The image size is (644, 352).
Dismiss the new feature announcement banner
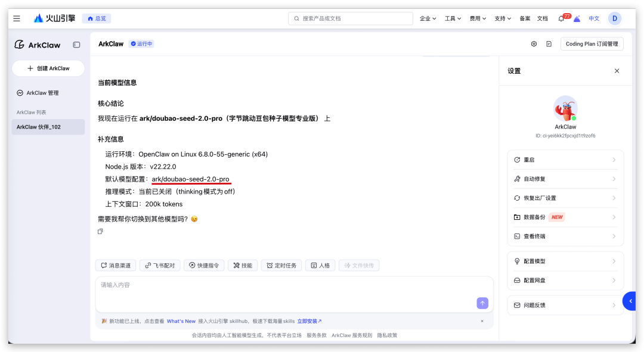482,321
